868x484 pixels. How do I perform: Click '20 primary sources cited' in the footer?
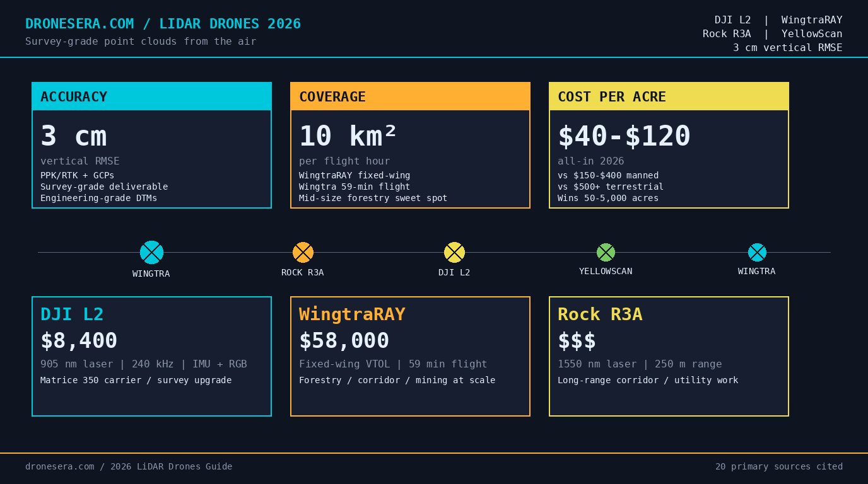779,467
